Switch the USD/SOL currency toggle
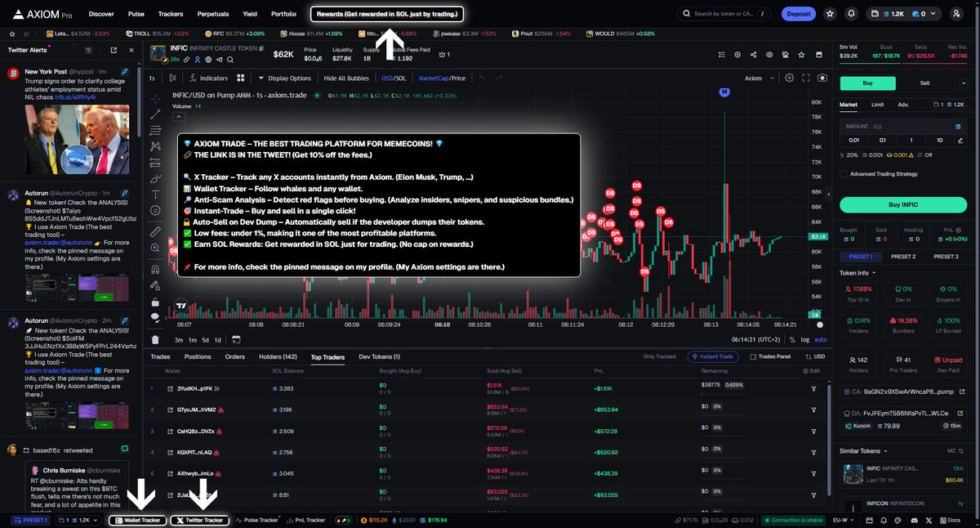980x528 pixels. point(394,78)
